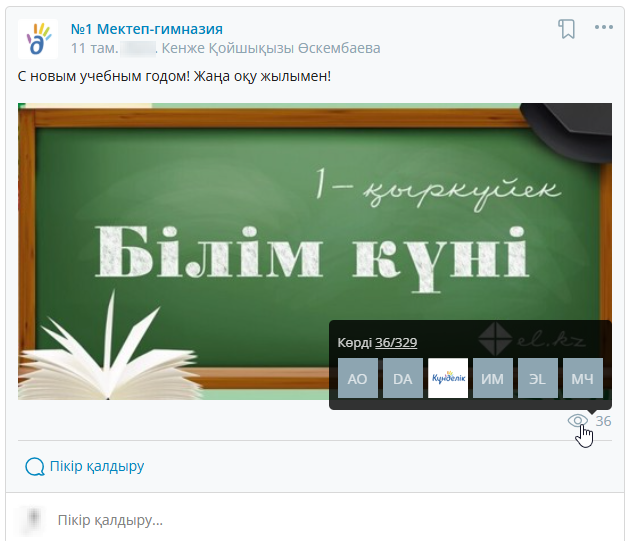Select the МЧ viewer avatar
The image size is (629, 541).
583,378
